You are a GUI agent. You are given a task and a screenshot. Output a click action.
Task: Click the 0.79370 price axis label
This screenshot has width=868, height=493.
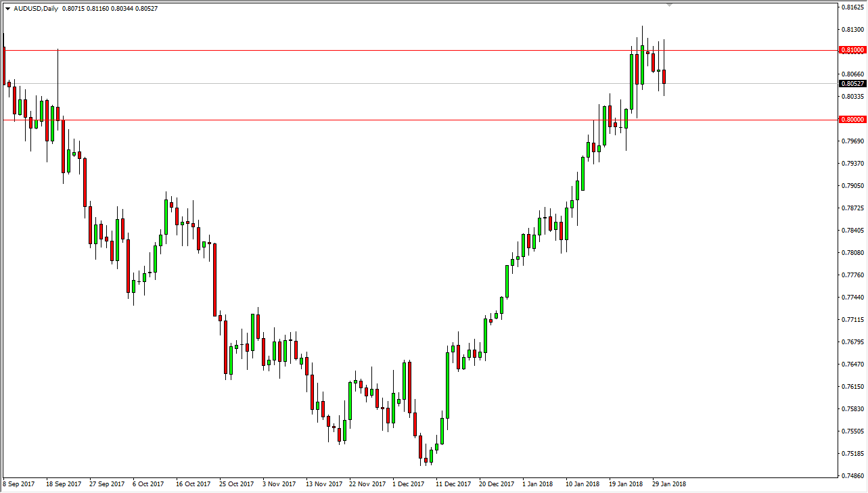tap(852, 164)
